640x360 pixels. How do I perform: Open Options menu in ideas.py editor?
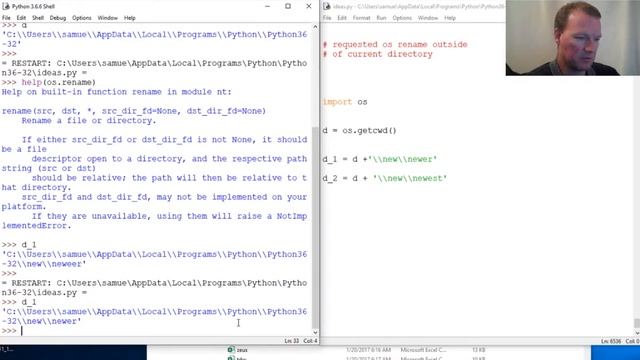pos(402,18)
